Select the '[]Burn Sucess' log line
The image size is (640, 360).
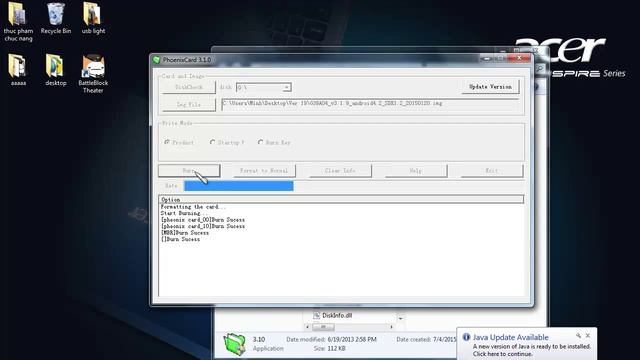180,239
